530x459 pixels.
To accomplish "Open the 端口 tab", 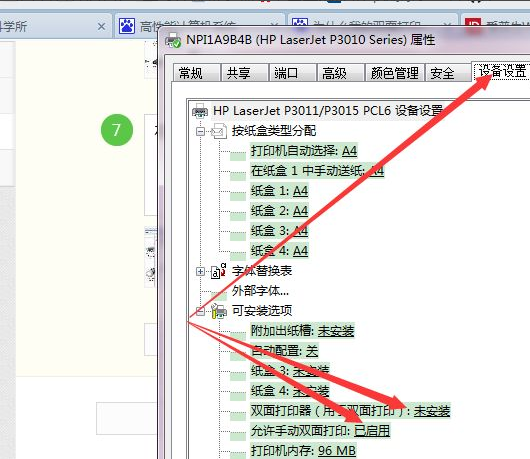I will click(x=293, y=73).
